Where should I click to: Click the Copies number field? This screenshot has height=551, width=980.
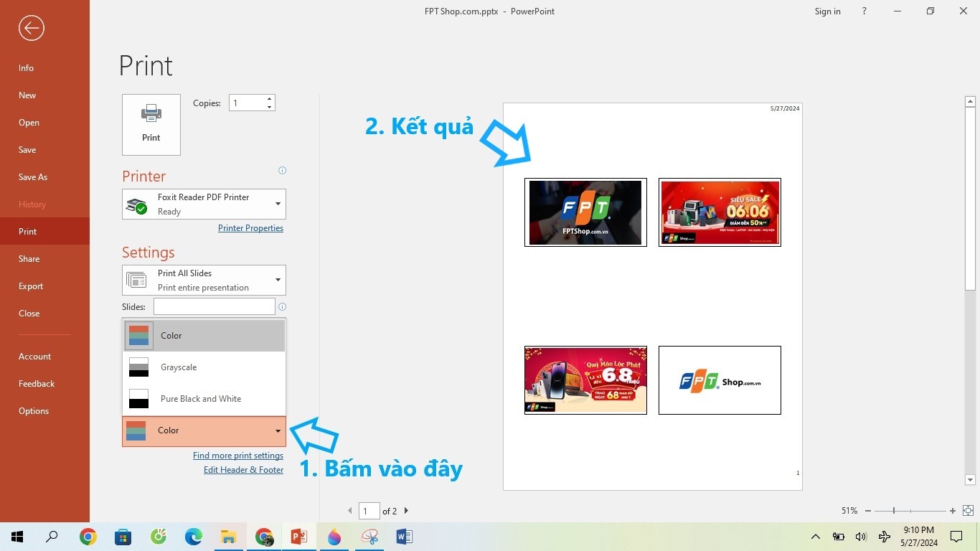point(247,103)
